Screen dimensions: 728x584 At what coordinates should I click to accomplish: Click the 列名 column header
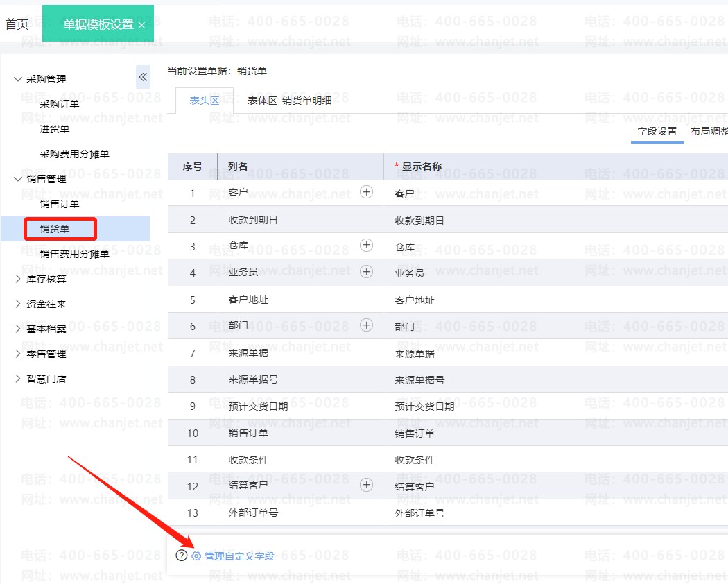(x=238, y=166)
